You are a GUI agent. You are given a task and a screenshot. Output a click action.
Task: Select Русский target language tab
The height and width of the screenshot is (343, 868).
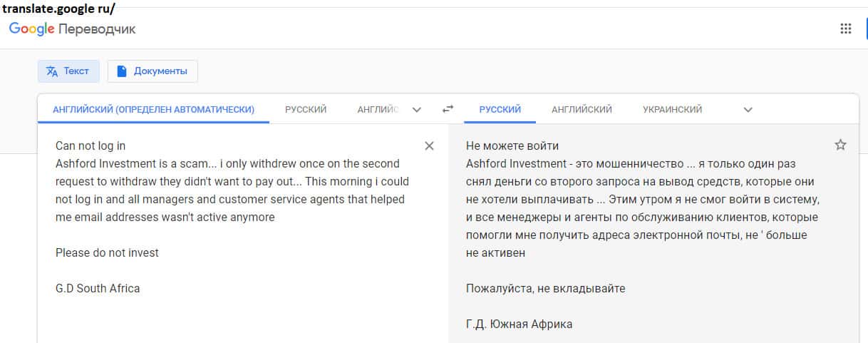click(x=500, y=109)
